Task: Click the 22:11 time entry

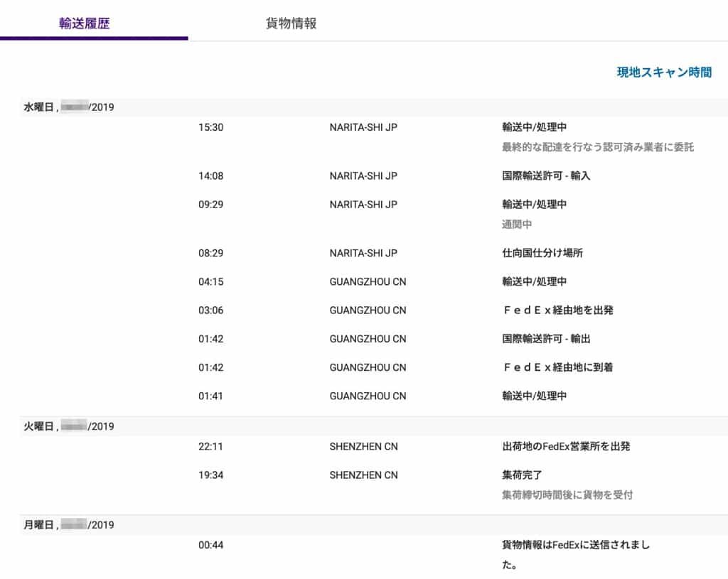Action: pyautogui.click(x=210, y=446)
